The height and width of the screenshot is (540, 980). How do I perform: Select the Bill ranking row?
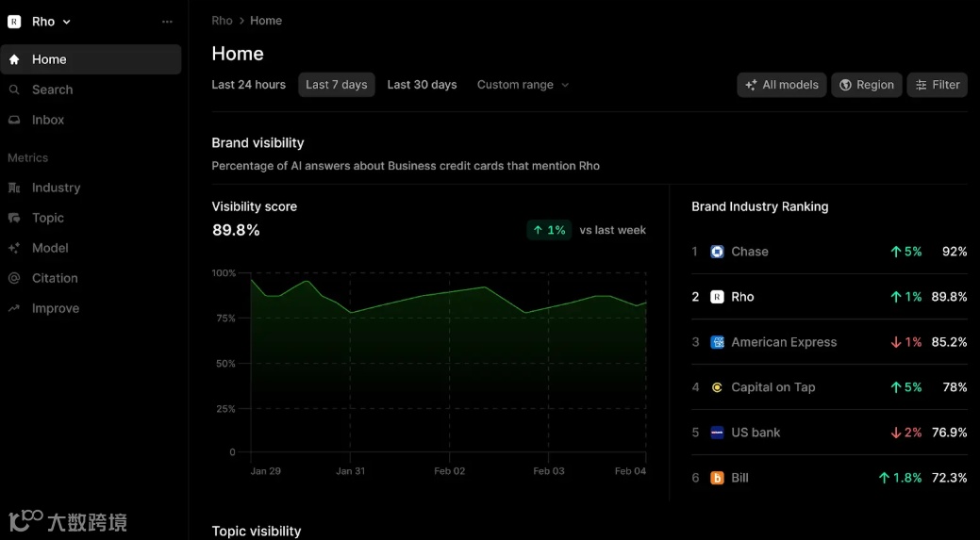(x=829, y=478)
